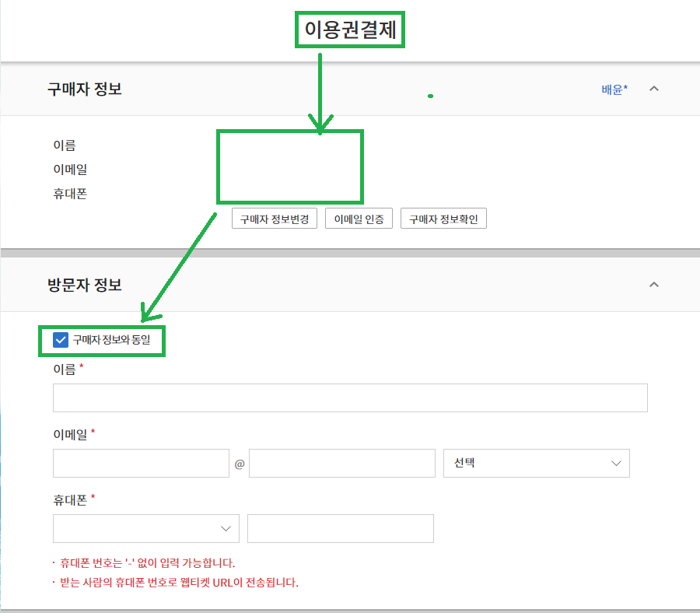Click the 구매자 정보 section header

[85, 89]
